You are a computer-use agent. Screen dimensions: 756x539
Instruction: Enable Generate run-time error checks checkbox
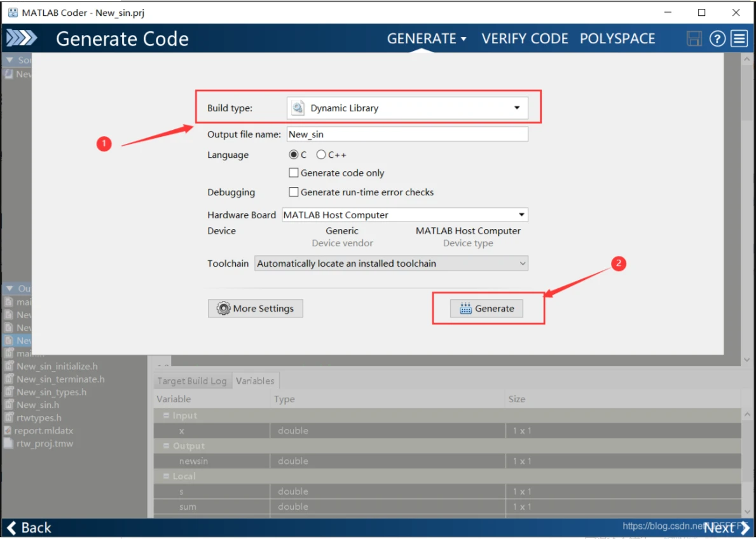click(x=293, y=192)
